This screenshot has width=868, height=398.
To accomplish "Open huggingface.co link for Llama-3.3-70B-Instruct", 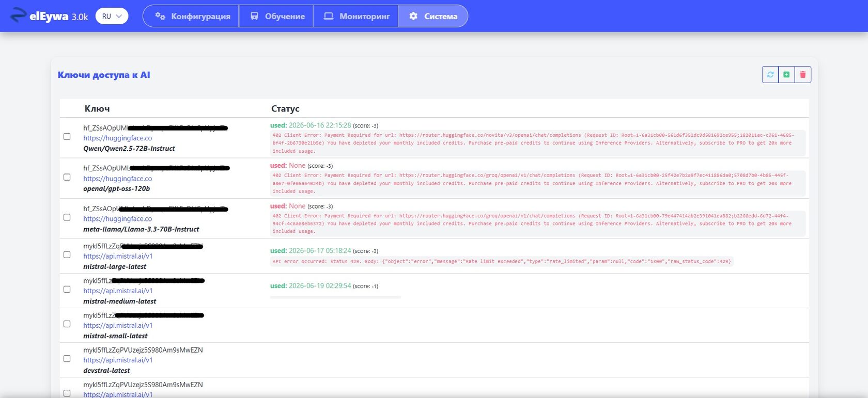I will 117,219.
